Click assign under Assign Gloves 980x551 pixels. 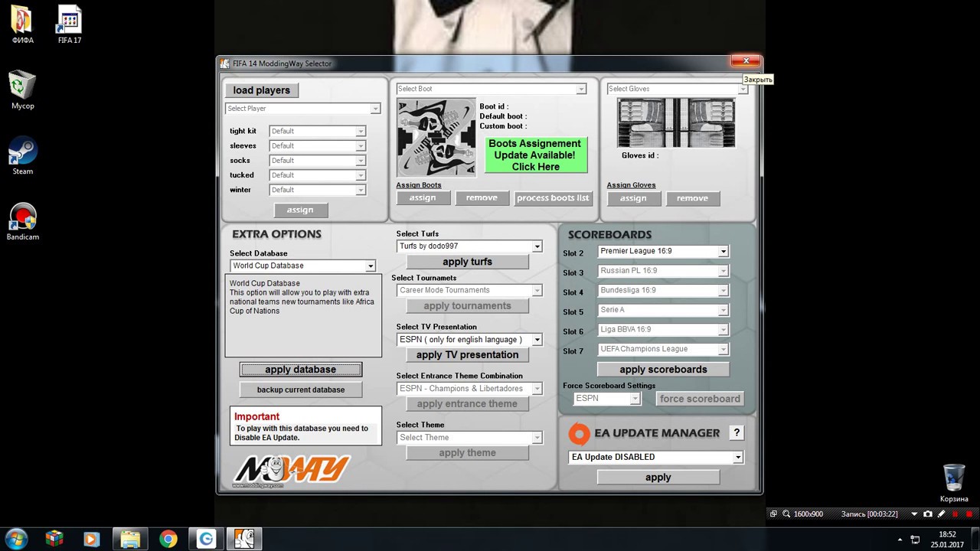(x=633, y=198)
